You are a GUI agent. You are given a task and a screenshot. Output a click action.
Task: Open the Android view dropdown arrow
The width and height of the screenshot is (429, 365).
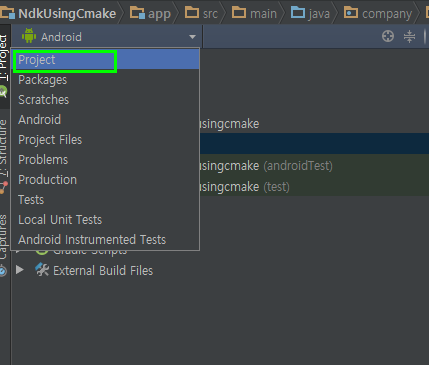tap(192, 37)
